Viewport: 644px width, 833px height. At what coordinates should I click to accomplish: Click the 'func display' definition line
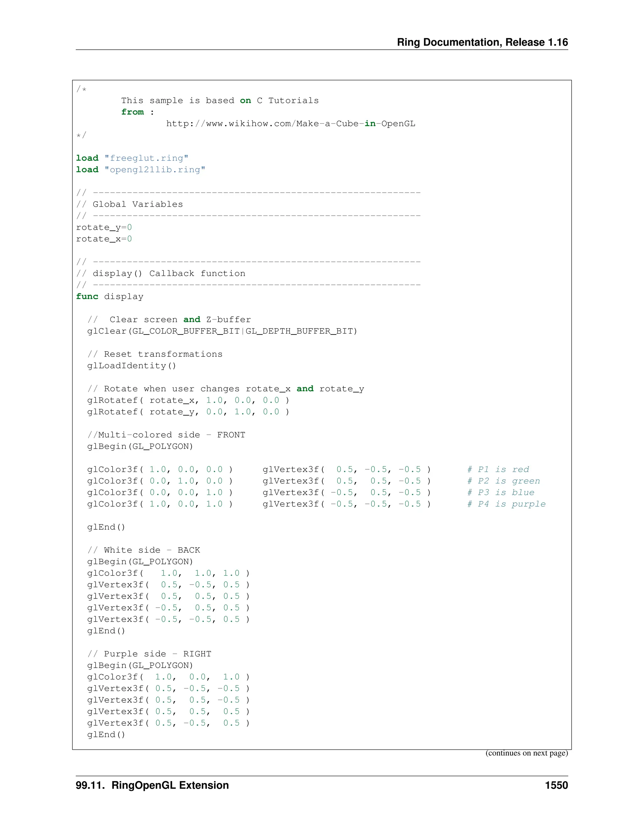pos(109,297)
